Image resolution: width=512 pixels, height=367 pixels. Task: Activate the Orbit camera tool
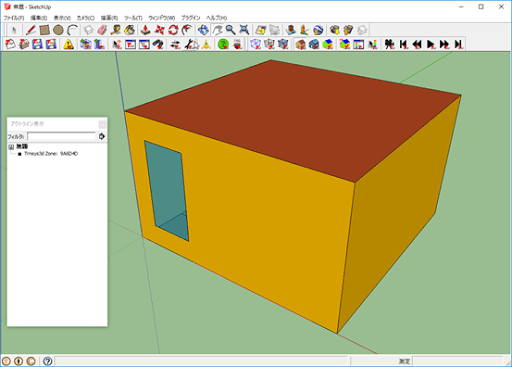tap(203, 30)
